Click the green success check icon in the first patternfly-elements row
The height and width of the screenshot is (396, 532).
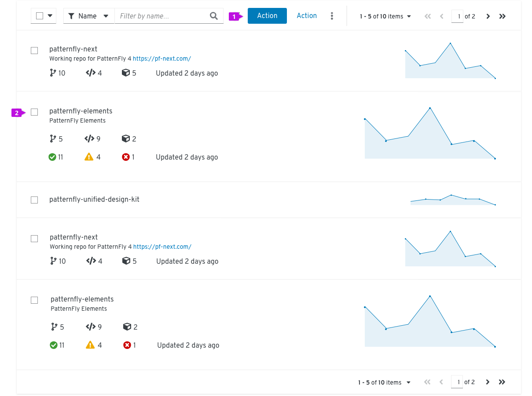tap(52, 157)
